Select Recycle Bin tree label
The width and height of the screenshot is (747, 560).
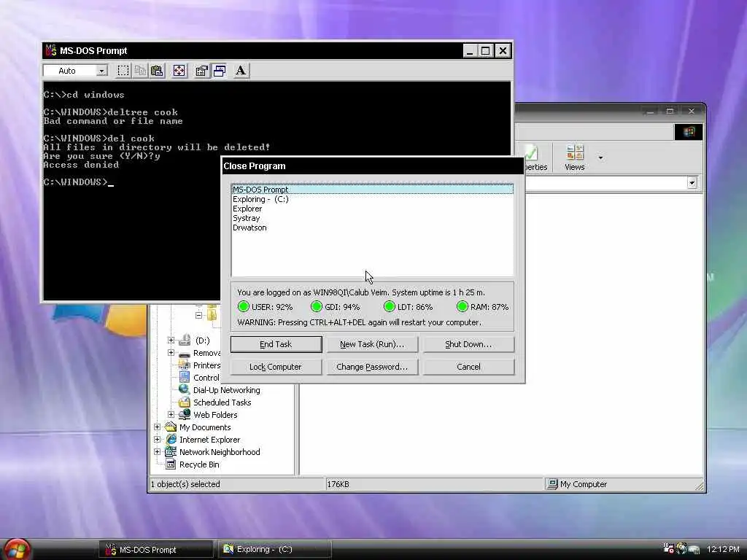tap(199, 464)
